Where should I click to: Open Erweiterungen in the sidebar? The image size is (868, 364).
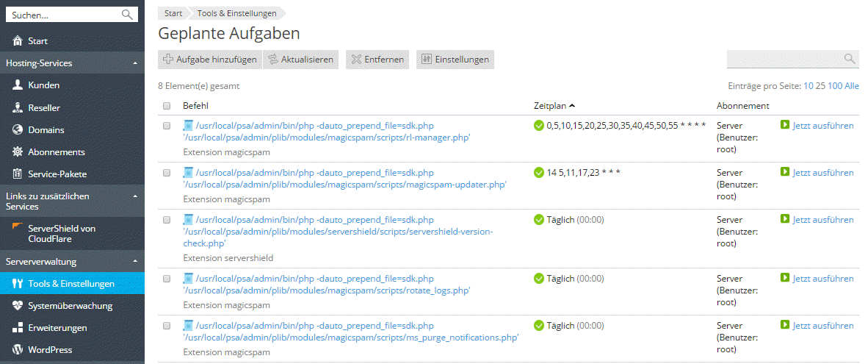click(72, 328)
